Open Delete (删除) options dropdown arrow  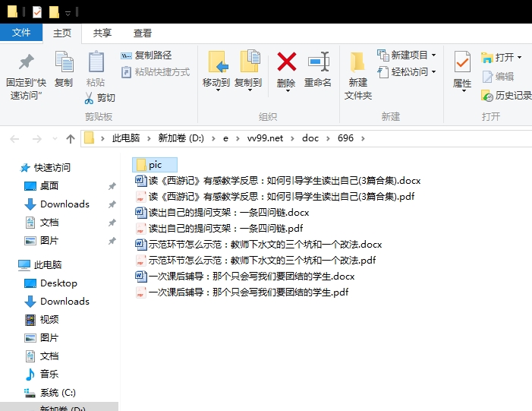click(x=288, y=91)
